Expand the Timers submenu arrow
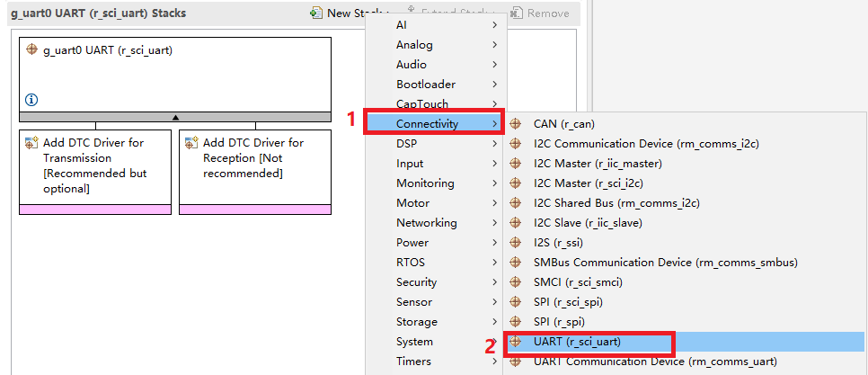868x375 pixels. click(x=494, y=362)
